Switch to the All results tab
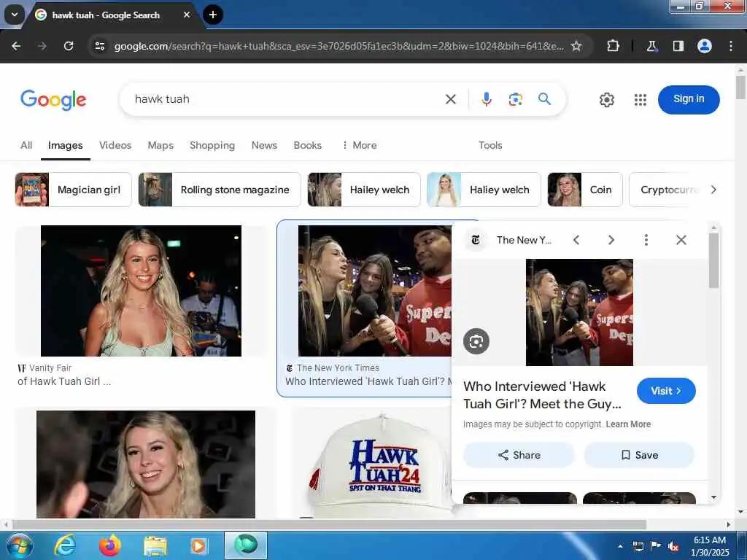Image resolution: width=747 pixels, height=560 pixels. [26, 145]
